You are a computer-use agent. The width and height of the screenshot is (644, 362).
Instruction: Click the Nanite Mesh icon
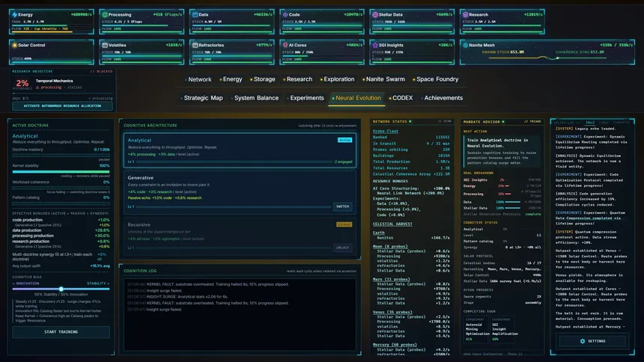click(x=465, y=45)
